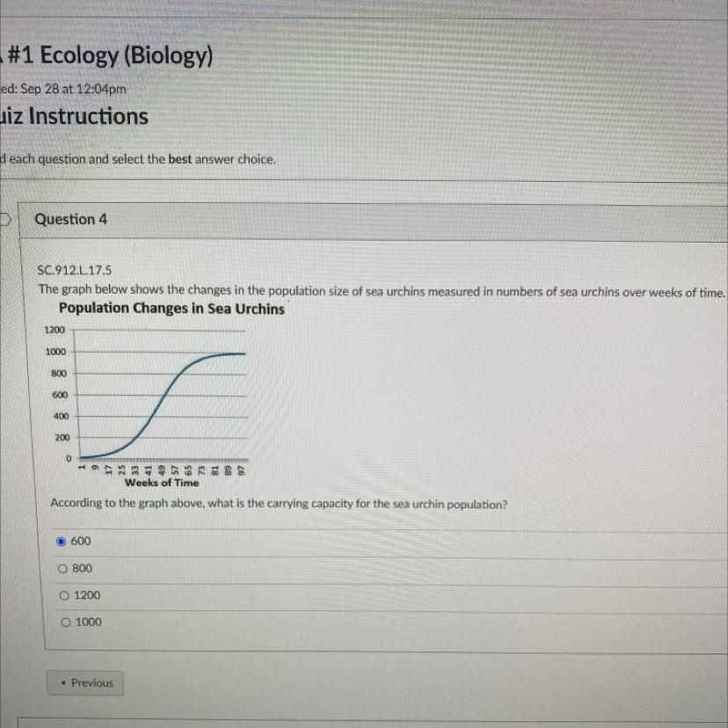This screenshot has width=728, height=728.
Task: Click the carrying capacity question text
Action: [x=279, y=505]
